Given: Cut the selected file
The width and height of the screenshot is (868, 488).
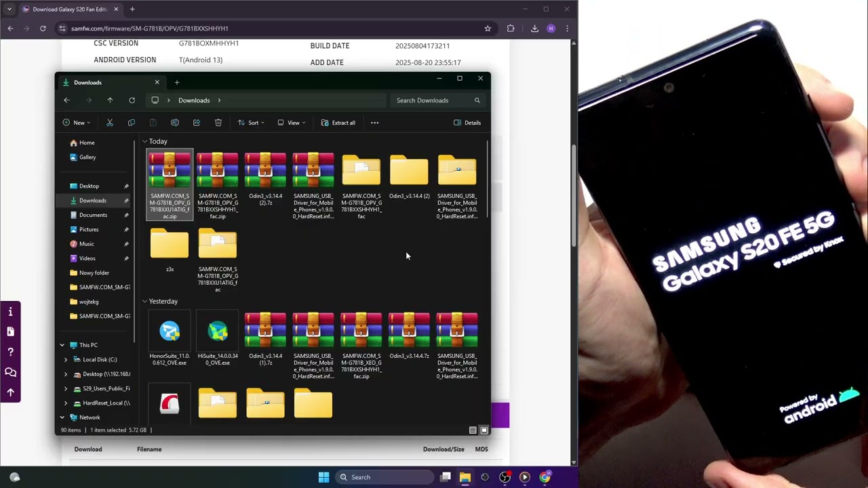Looking at the screenshot, I should [110, 123].
